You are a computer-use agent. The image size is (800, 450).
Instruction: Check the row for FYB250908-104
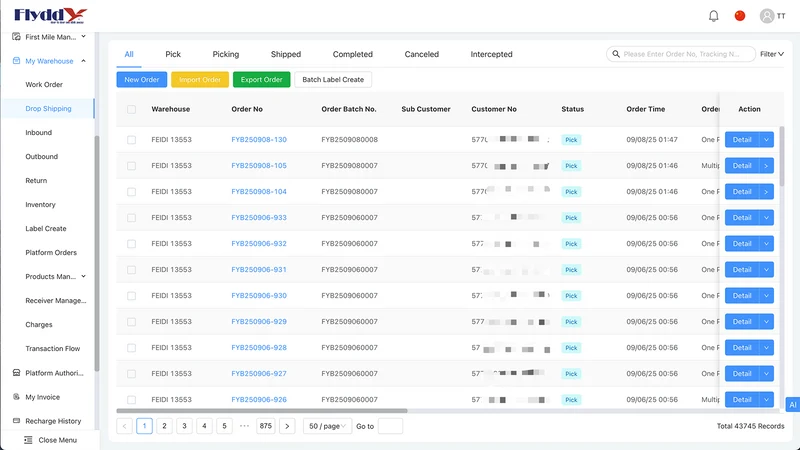(x=132, y=192)
